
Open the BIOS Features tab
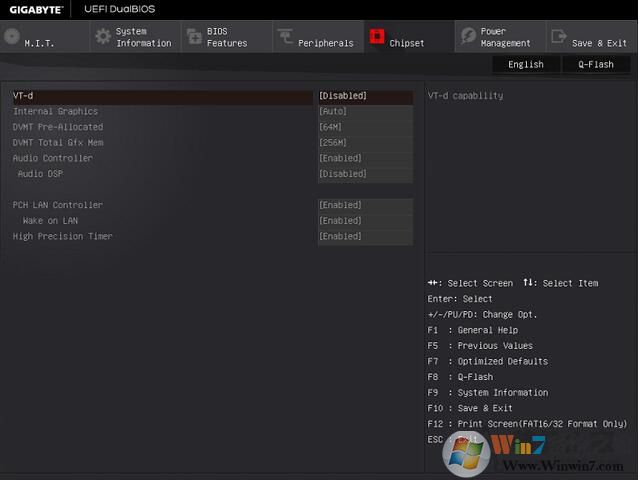227,37
